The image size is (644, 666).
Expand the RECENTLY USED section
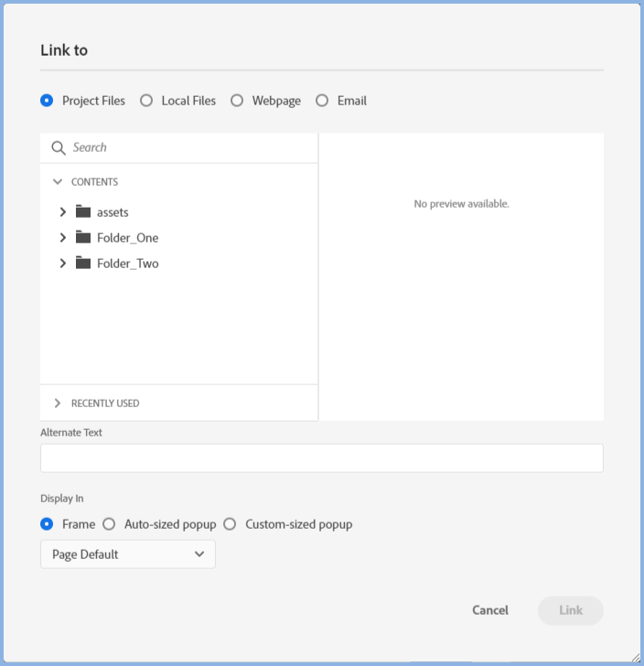click(x=58, y=403)
